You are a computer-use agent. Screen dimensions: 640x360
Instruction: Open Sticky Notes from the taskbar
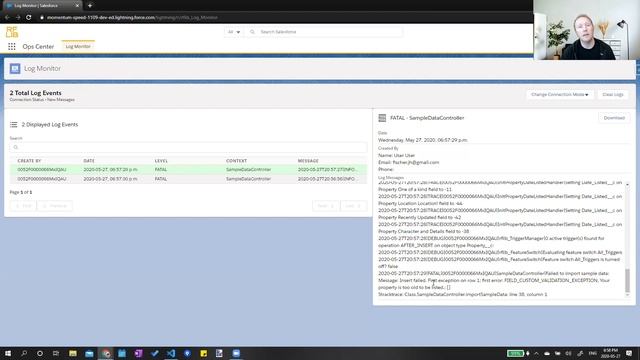203,353
